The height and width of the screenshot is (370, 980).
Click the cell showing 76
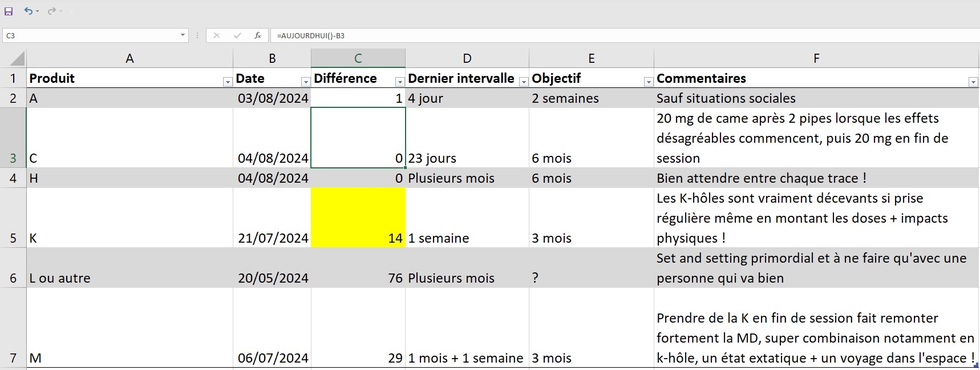point(358,268)
